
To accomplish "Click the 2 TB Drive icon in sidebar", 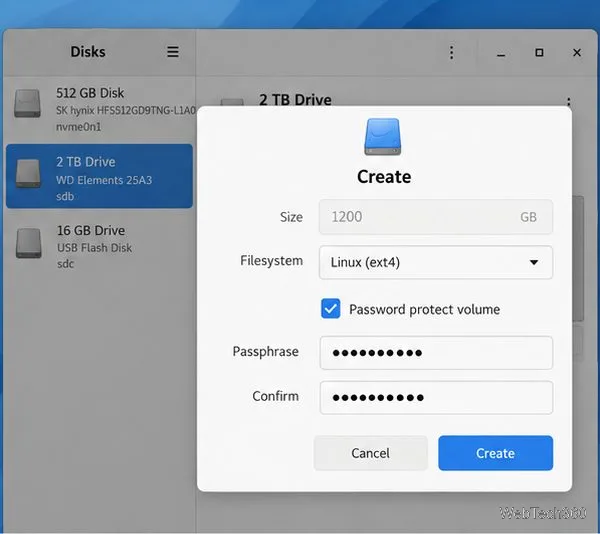I will pyautogui.click(x=28, y=174).
